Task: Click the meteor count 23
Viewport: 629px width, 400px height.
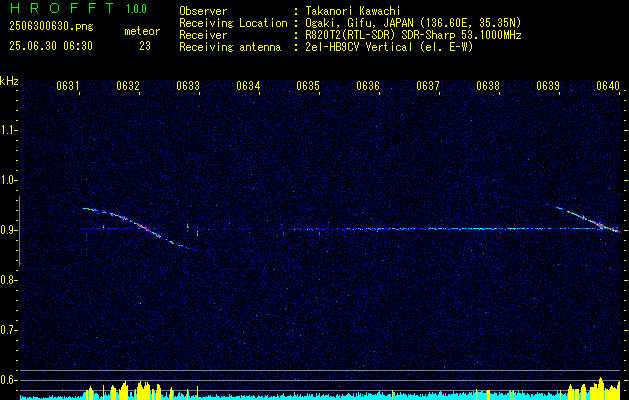Action: pyautogui.click(x=145, y=46)
